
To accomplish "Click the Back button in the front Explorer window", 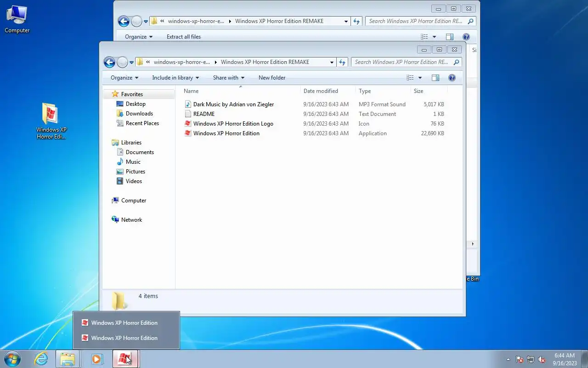I will click(109, 62).
